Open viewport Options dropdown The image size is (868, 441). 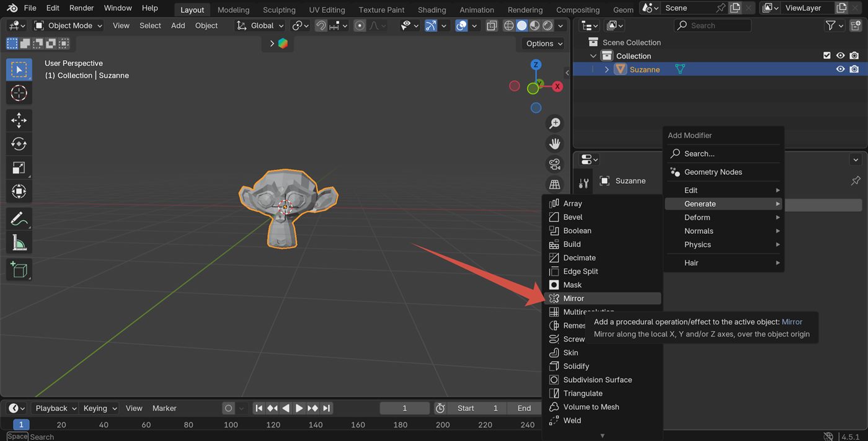[x=543, y=43]
